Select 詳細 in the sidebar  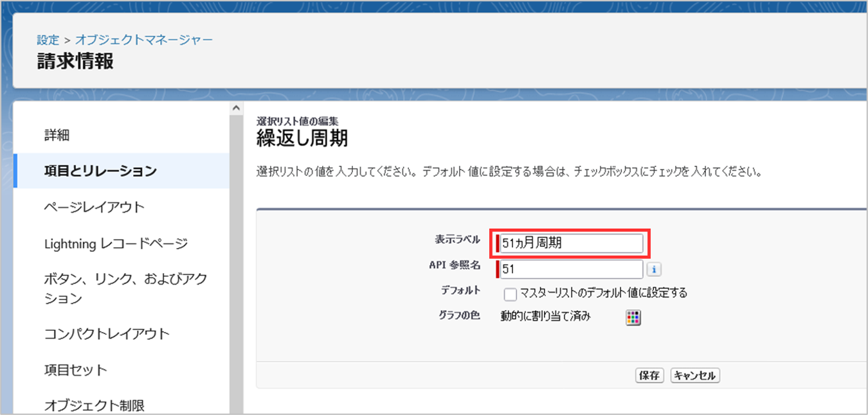click(57, 136)
